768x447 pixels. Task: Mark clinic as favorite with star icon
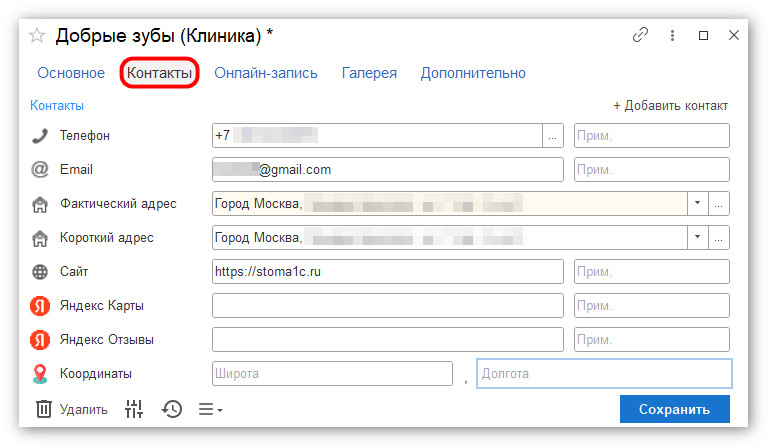click(x=37, y=36)
